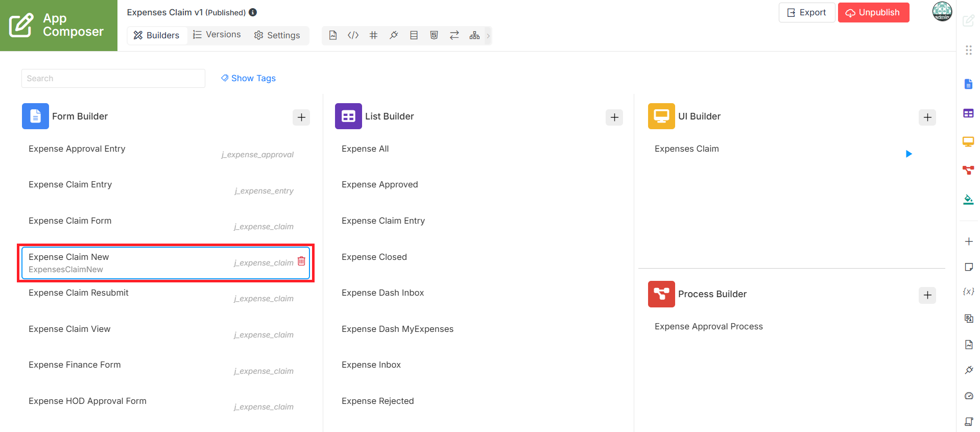Click the sidebar six-dot grip icon
The image size is (980, 432).
pos(968,50)
